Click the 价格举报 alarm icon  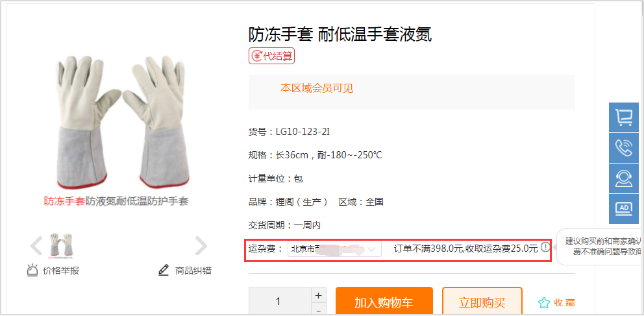pyautogui.click(x=32, y=271)
